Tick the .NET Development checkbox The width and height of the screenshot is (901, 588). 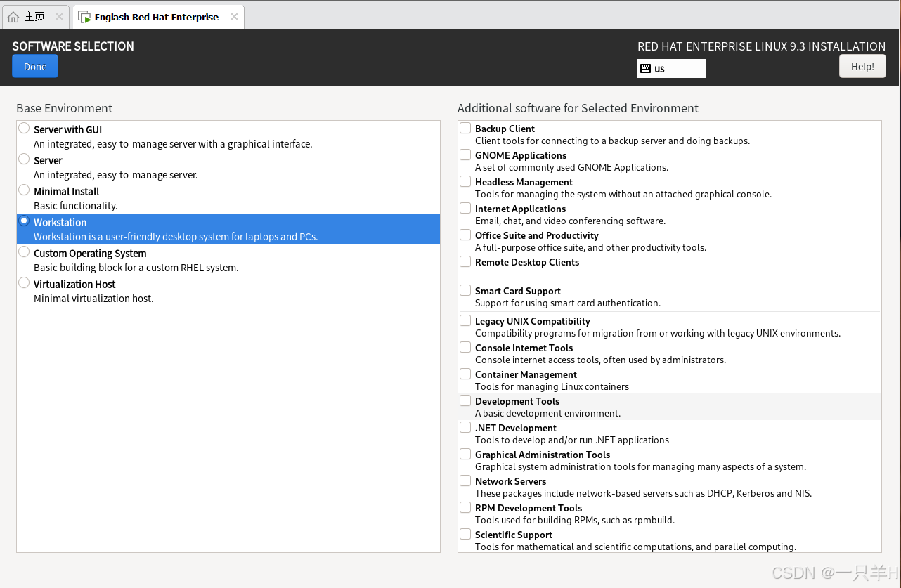(465, 427)
